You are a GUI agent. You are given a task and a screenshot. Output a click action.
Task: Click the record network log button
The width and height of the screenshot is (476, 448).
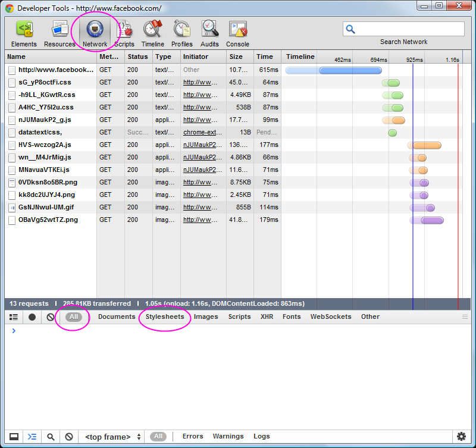click(32, 317)
